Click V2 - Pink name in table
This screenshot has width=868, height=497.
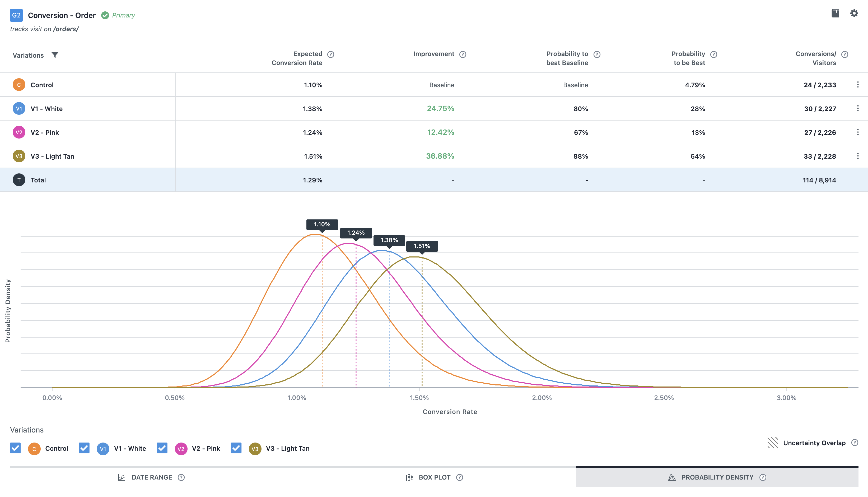click(x=45, y=132)
